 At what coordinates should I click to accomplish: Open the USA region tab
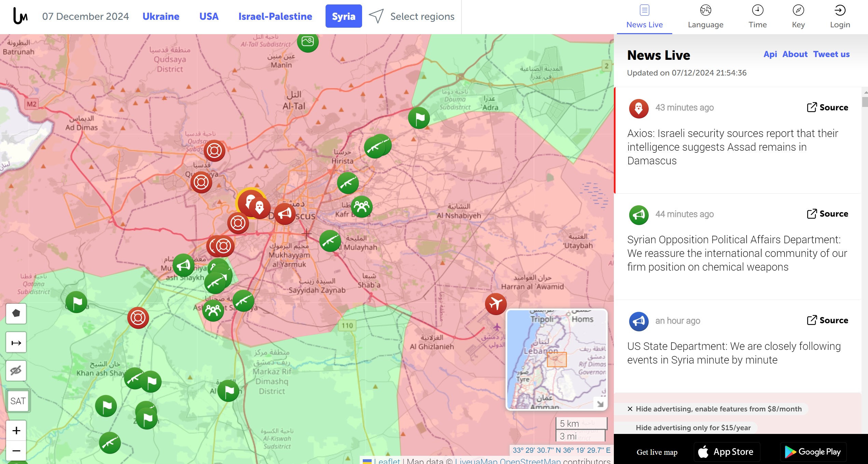(x=209, y=16)
